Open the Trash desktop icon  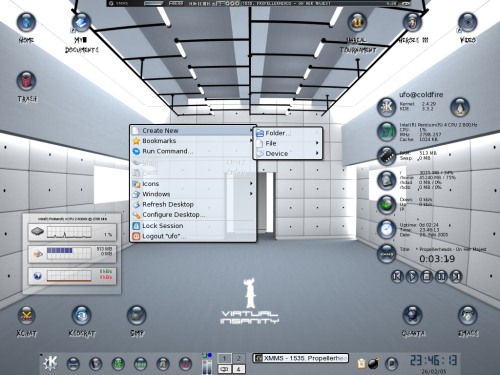tap(26, 81)
